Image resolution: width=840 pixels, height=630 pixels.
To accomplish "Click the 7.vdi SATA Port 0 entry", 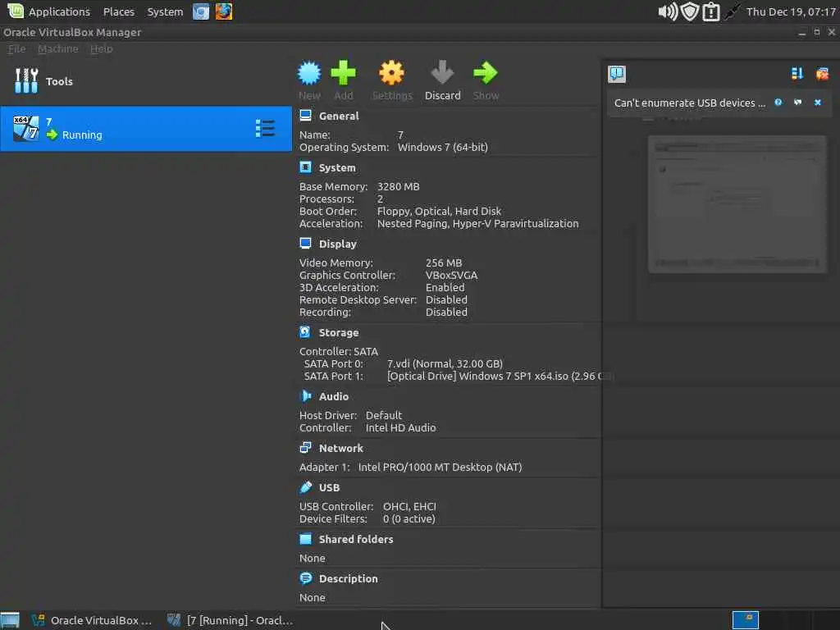I will click(x=445, y=363).
